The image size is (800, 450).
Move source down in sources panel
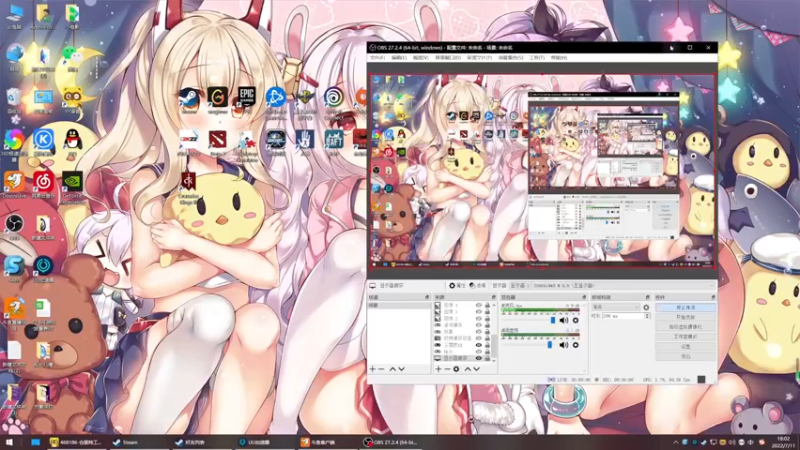tap(477, 369)
